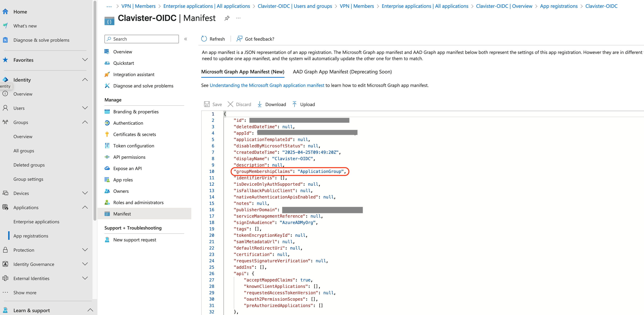Image resolution: width=644 pixels, height=315 pixels.
Task: Click the Protection lock icon
Action: 5,250
